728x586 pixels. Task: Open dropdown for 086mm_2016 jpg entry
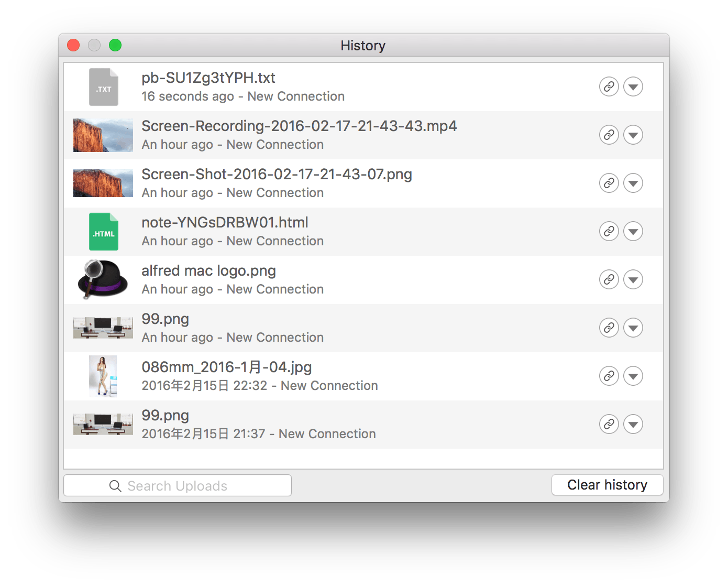(x=633, y=376)
